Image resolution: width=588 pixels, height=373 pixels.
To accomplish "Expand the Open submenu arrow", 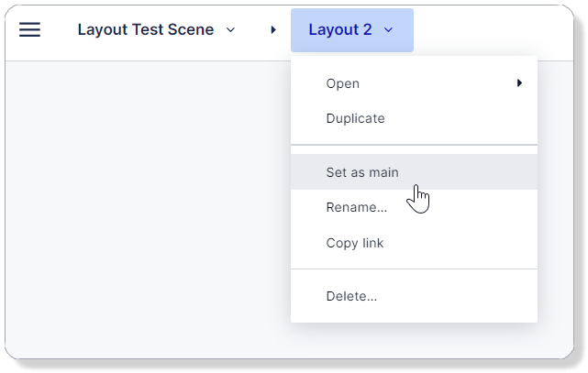I will point(519,83).
